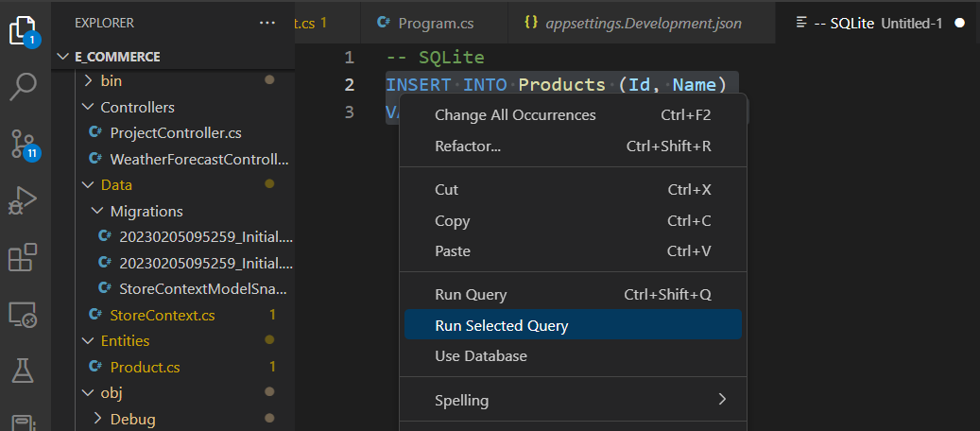
Task: Open the Extensions view
Action: pos(24,257)
